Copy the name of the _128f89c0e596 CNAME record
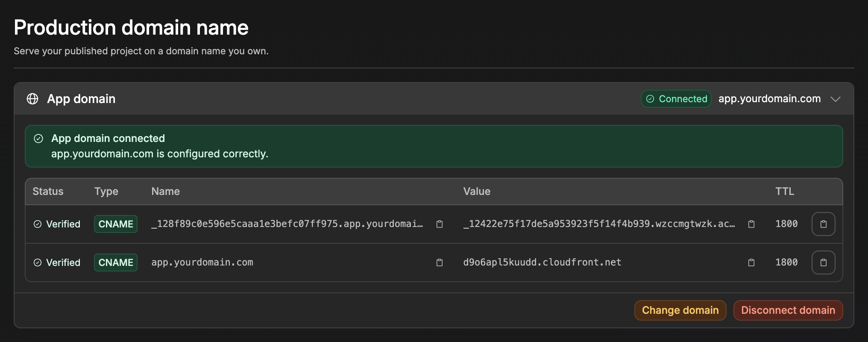 pyautogui.click(x=440, y=224)
